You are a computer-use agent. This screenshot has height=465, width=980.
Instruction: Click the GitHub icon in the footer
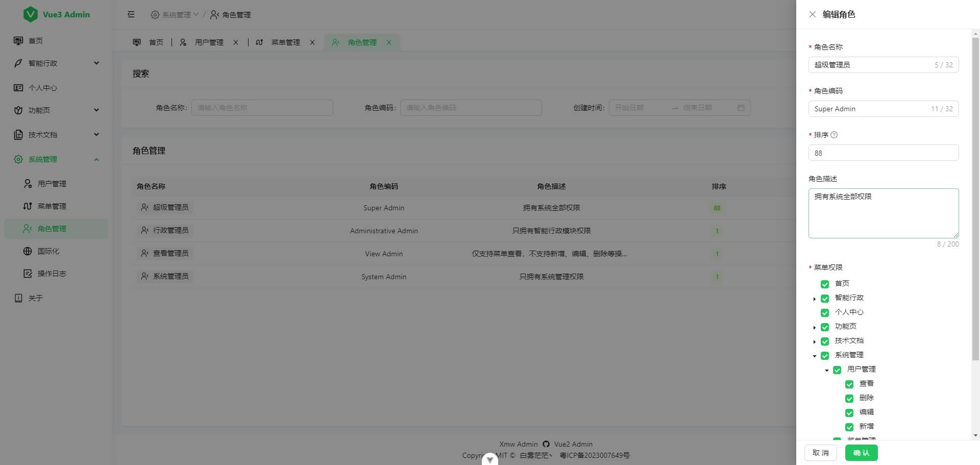546,444
